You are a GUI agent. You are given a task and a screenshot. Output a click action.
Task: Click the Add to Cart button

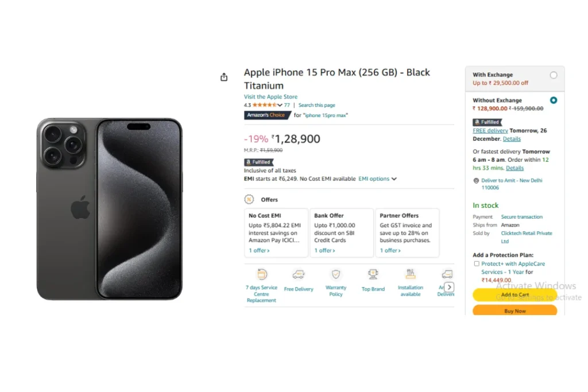(x=515, y=295)
